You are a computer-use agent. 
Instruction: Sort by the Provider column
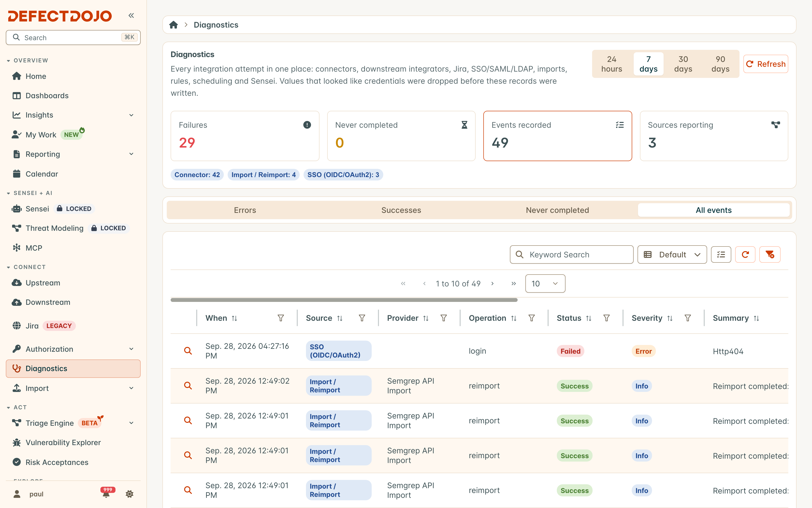tap(426, 318)
